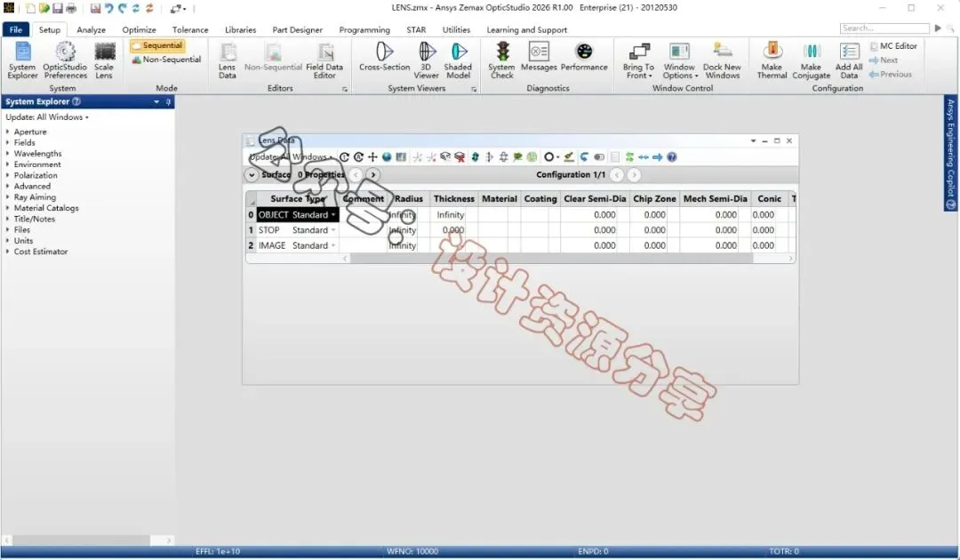Viewport: 960px width, 560px height.
Task: Click the System Explorer horizontal scrollbar
Action: point(82,540)
